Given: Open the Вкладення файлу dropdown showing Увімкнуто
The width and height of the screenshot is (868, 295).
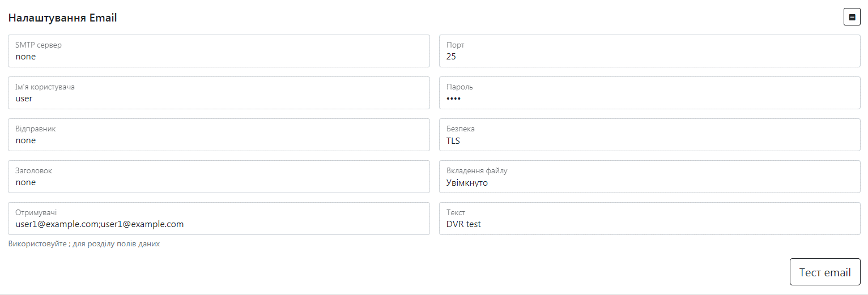Looking at the screenshot, I should [x=649, y=182].
